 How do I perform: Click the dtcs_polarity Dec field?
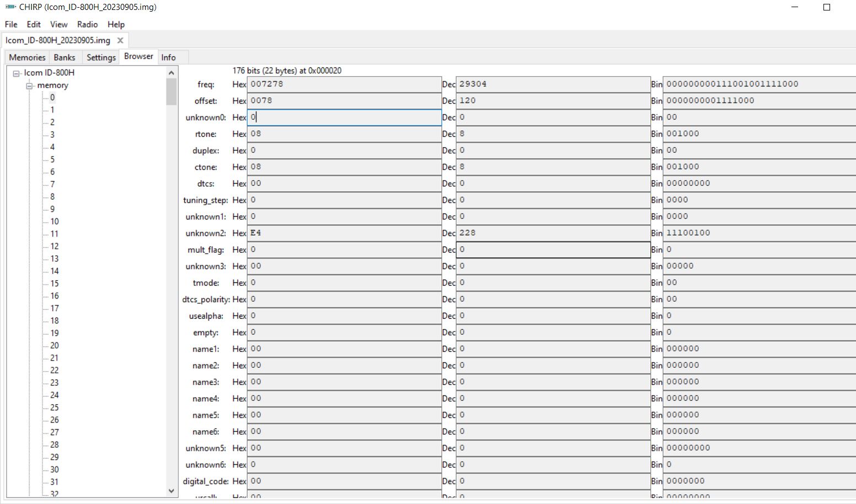tap(553, 299)
